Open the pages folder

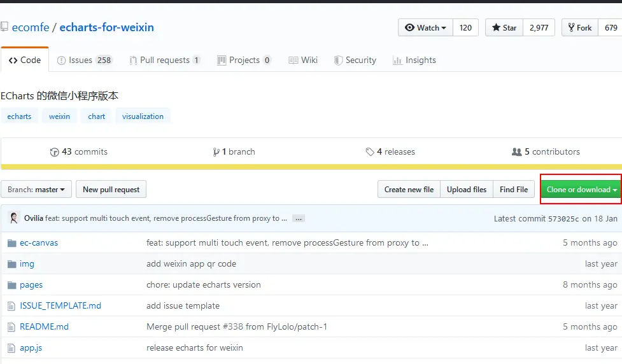tap(31, 284)
